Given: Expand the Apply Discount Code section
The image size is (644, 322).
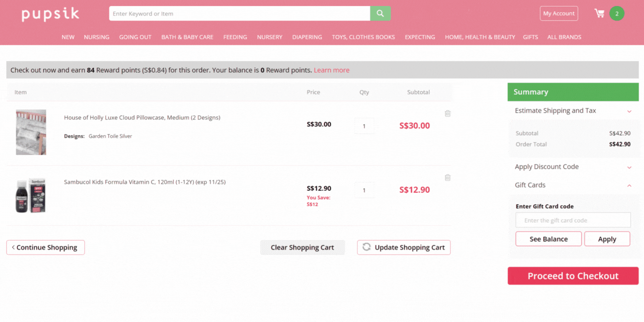Looking at the screenshot, I should (x=629, y=167).
